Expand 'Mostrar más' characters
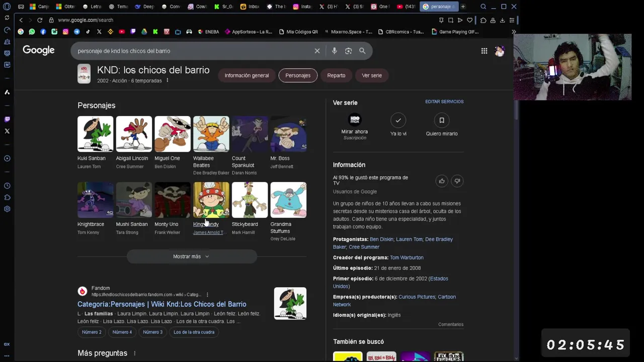This screenshot has height=362, width=644. [x=191, y=256]
